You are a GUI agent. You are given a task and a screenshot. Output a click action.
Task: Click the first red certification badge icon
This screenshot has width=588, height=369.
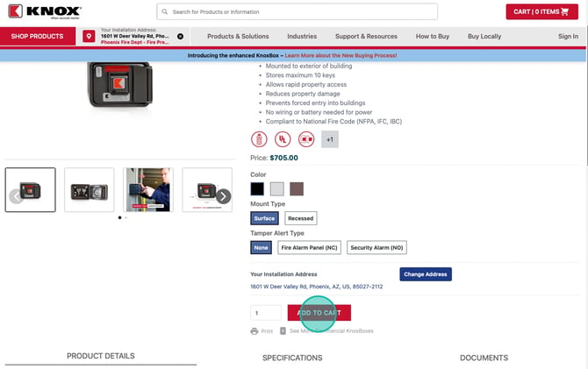coord(259,139)
